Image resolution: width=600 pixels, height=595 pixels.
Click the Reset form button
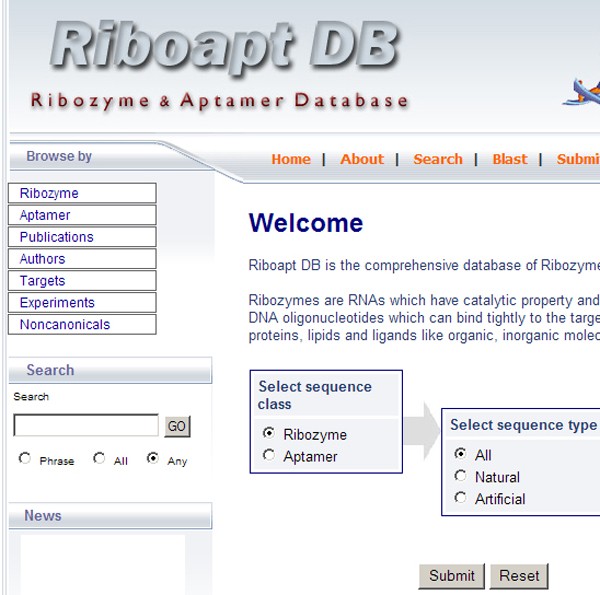tap(519, 576)
